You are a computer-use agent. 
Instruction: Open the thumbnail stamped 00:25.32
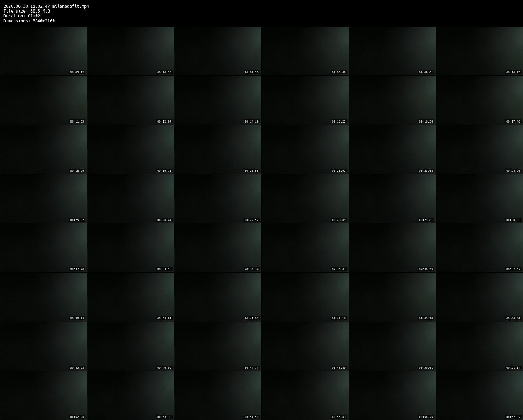(x=43, y=199)
